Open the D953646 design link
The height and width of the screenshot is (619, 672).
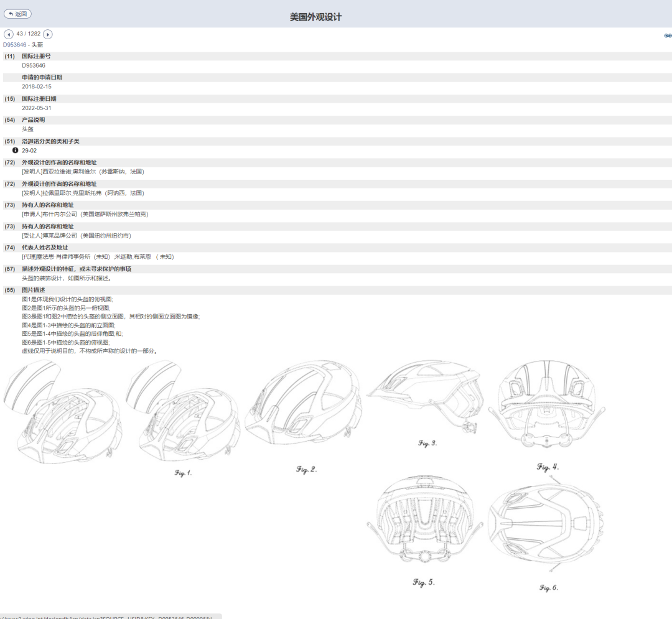click(14, 45)
